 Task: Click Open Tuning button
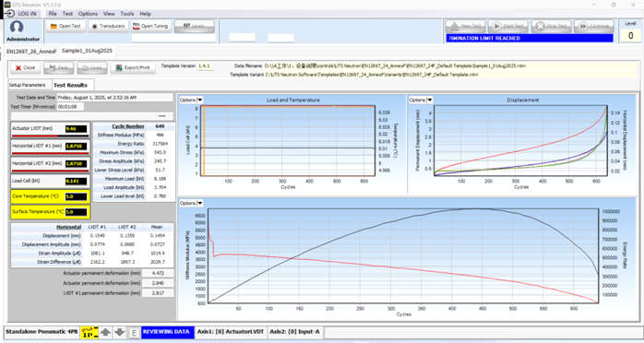pos(150,26)
